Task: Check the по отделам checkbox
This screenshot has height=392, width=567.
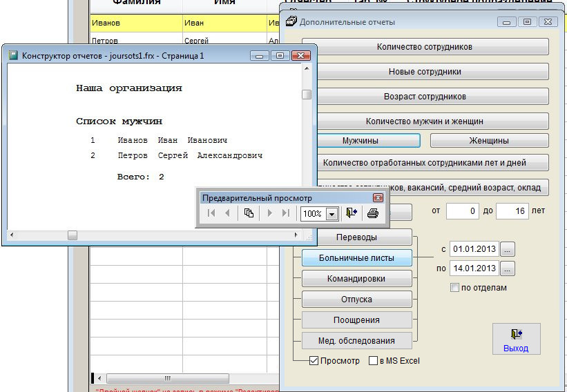Action: tap(454, 288)
